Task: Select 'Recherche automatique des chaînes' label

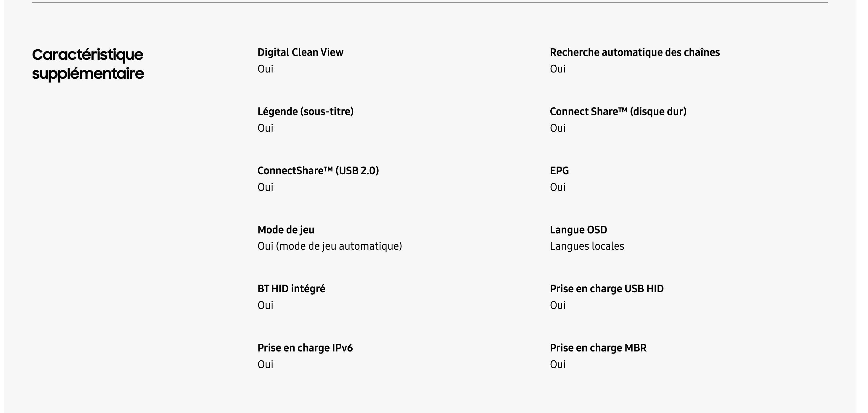Action: click(x=634, y=52)
